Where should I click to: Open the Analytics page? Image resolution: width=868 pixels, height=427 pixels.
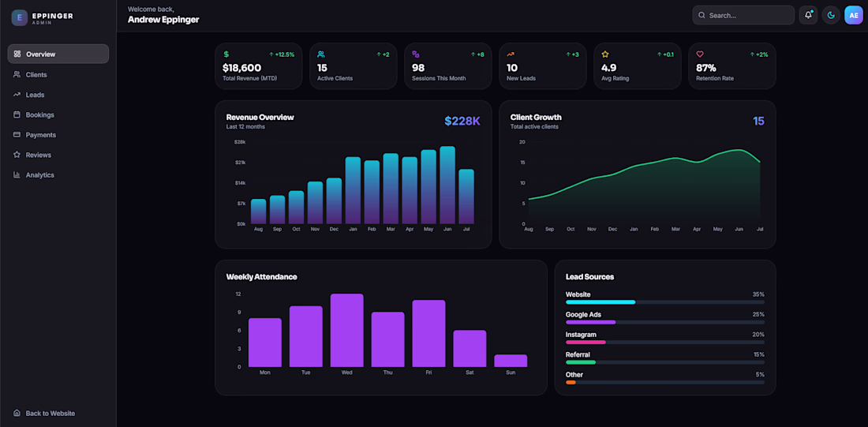click(x=58, y=174)
